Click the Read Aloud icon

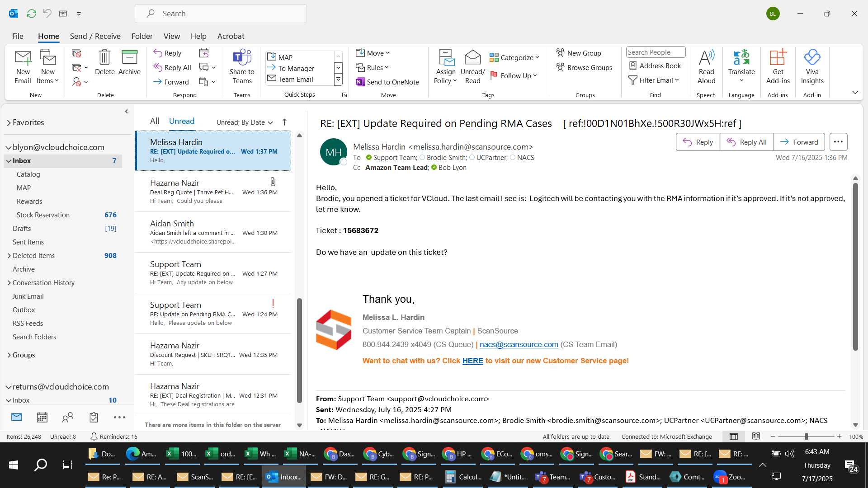706,67
